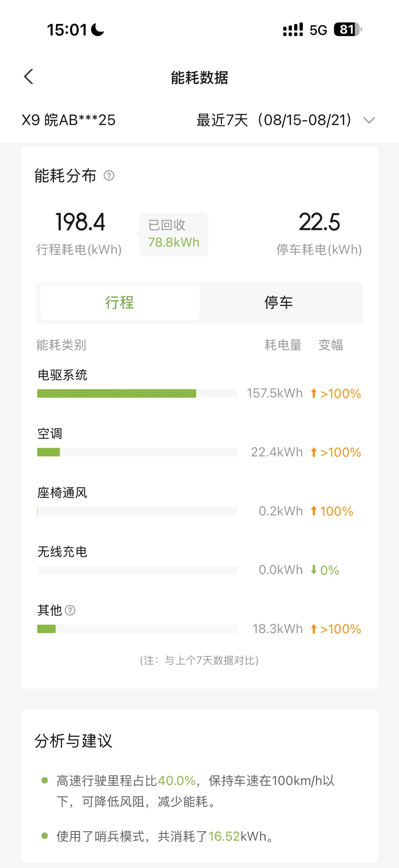The image size is (399, 868).
Task: Tap the 198.4 行程耗电 value
Action: pos(80,222)
